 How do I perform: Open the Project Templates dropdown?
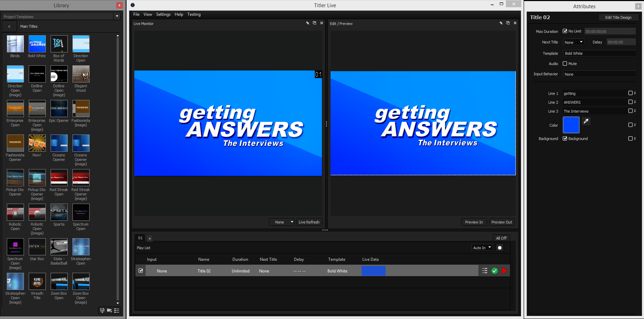click(117, 16)
